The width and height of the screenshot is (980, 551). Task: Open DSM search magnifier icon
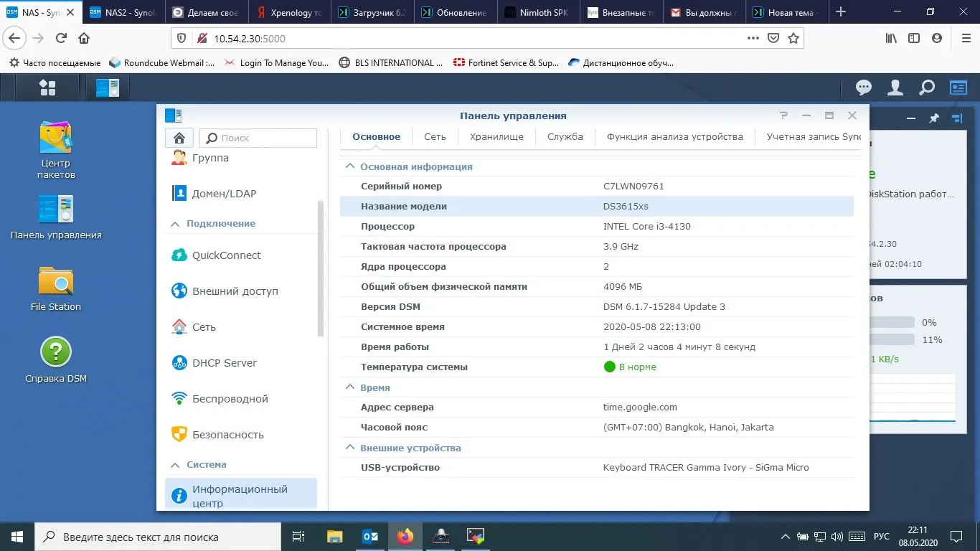coord(927,88)
